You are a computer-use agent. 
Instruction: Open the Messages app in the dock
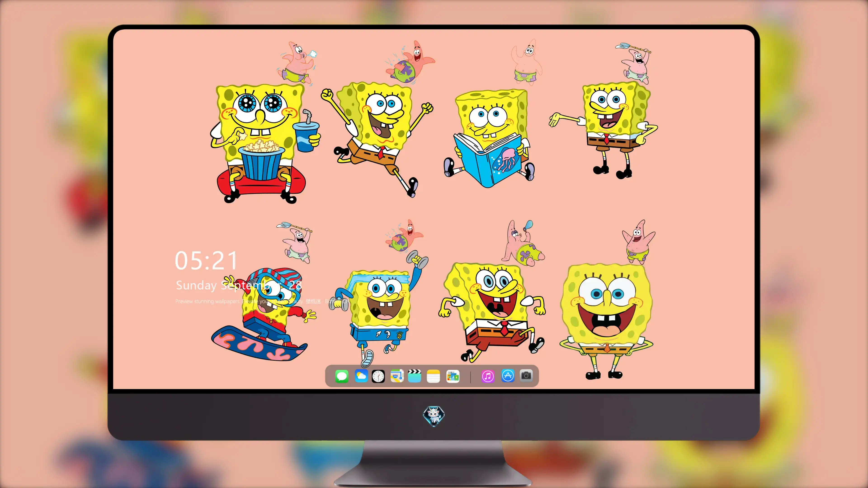[342, 376]
